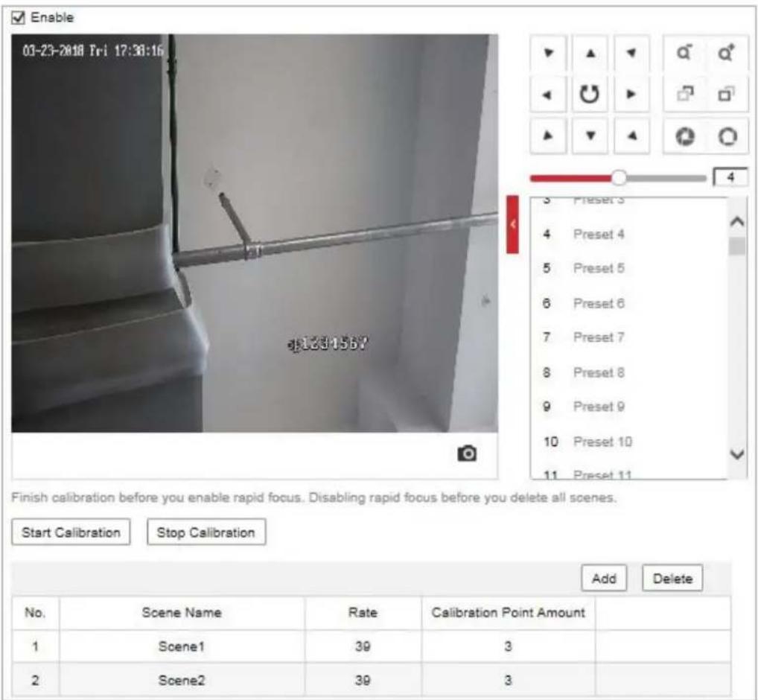Viewport: 758px width, 700px height.
Task: Select Preset 5 in the list
Action: [x=628, y=268]
